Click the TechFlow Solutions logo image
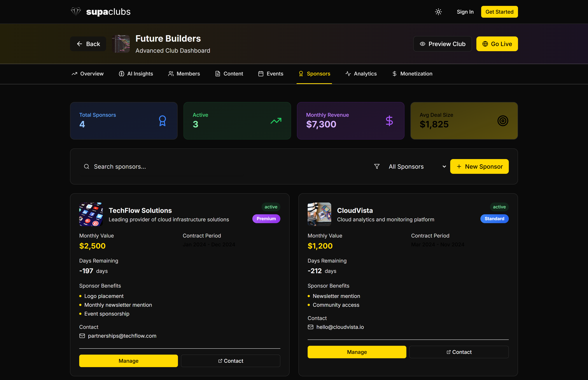This screenshot has width=588, height=380. pyautogui.click(x=91, y=214)
